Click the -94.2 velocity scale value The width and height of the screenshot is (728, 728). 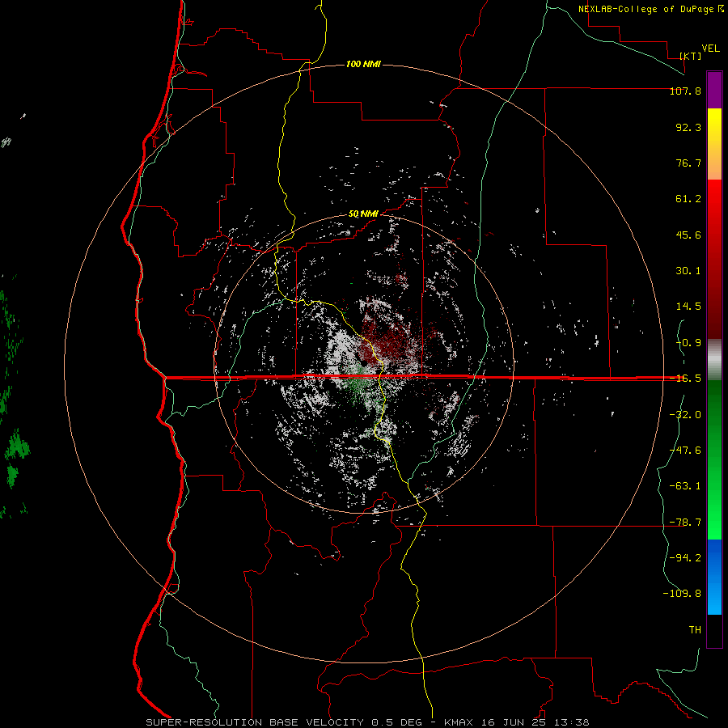point(685,557)
